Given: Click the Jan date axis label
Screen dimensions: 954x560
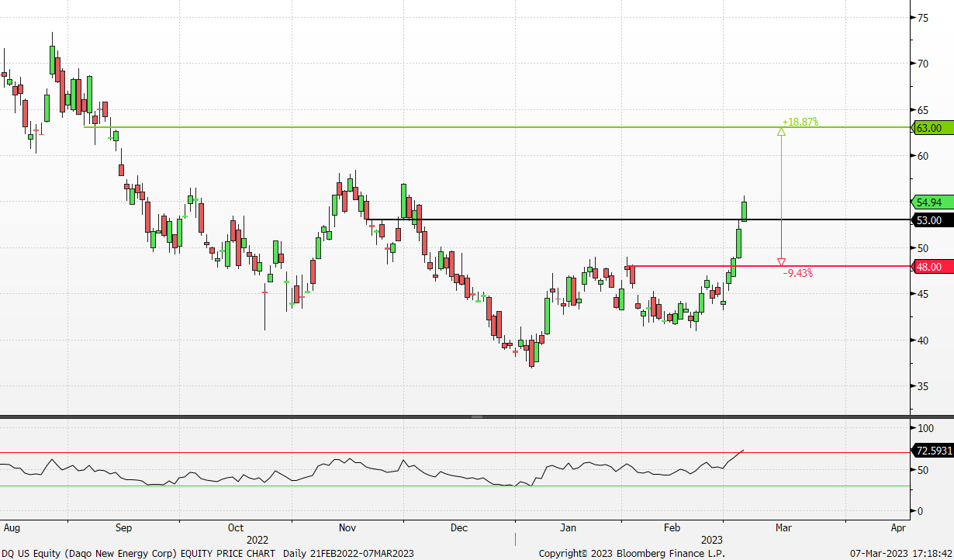Looking at the screenshot, I should 569,527.
